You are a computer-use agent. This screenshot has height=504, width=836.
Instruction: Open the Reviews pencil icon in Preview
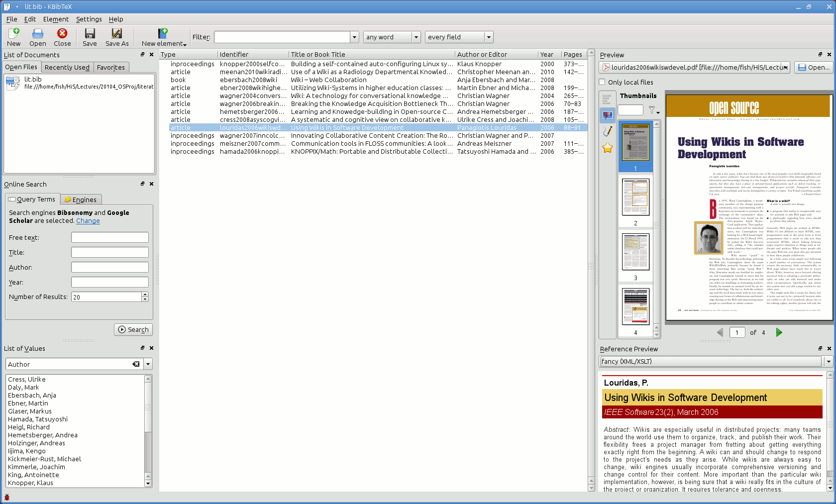tap(607, 131)
